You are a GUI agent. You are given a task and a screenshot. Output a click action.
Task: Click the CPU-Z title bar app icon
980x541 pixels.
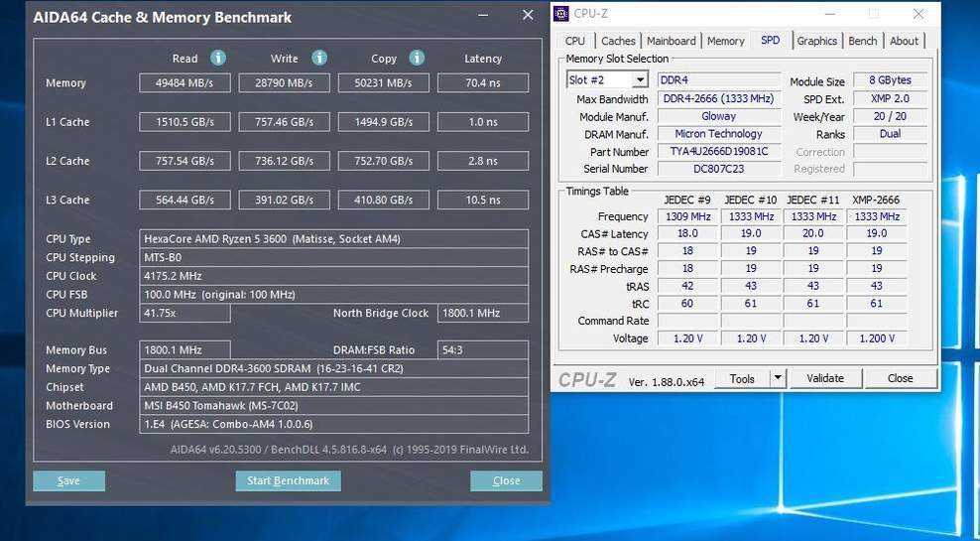tap(561, 14)
